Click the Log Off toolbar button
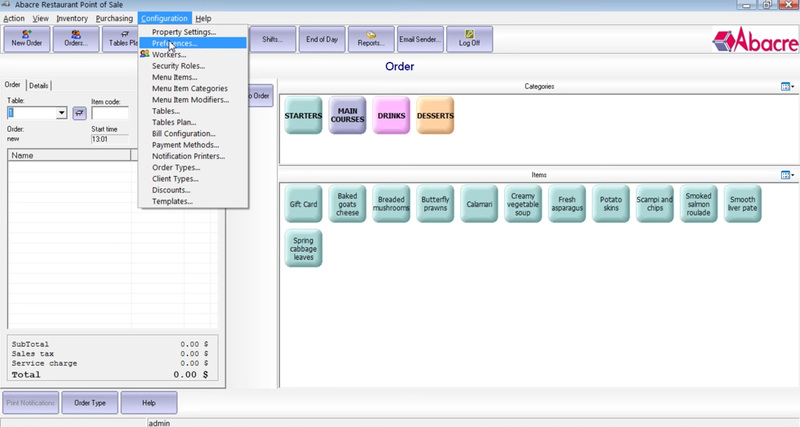 tap(469, 39)
